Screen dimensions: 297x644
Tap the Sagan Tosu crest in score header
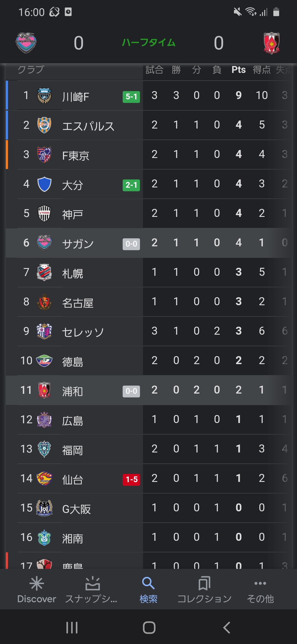[26, 43]
